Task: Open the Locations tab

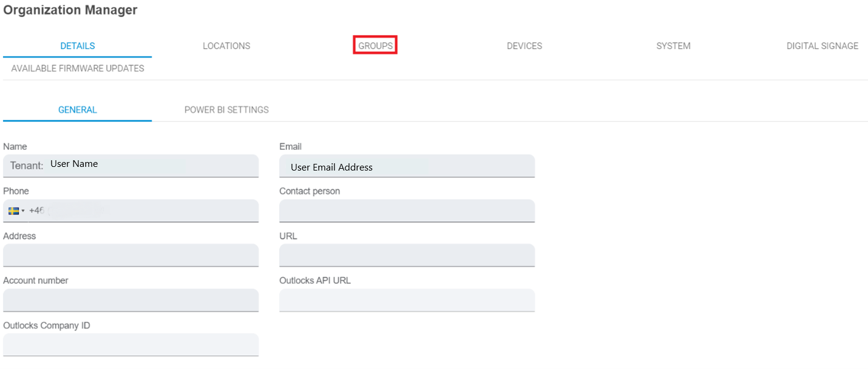Action: click(x=226, y=46)
